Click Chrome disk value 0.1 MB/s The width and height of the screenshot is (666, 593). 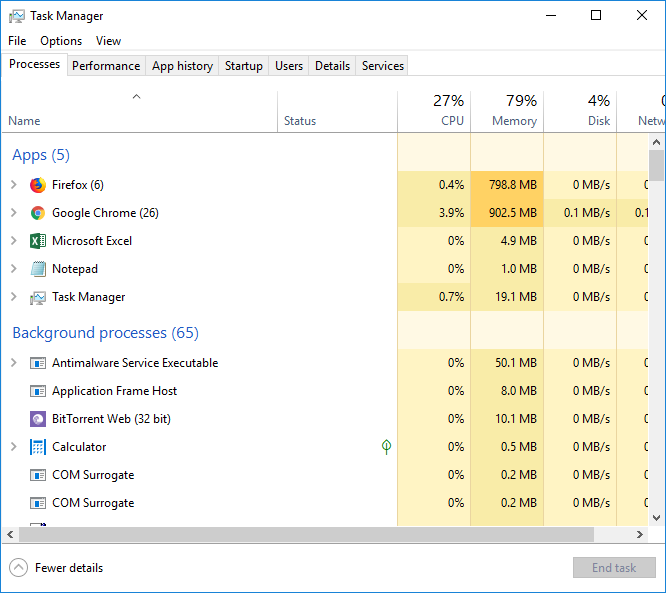pos(587,213)
